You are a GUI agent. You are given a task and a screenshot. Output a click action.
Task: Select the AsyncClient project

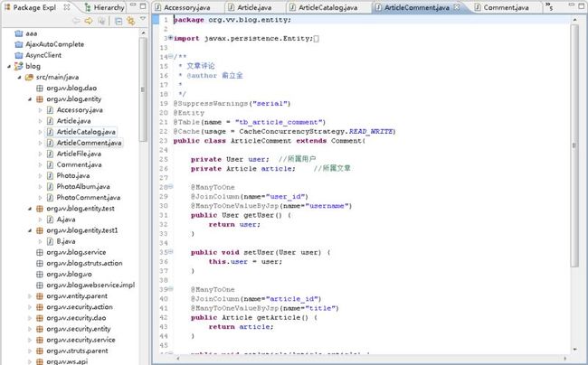[x=43, y=55]
